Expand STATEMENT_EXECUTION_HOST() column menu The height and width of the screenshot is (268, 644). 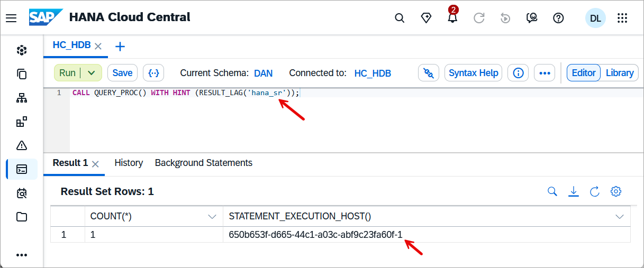(x=620, y=217)
